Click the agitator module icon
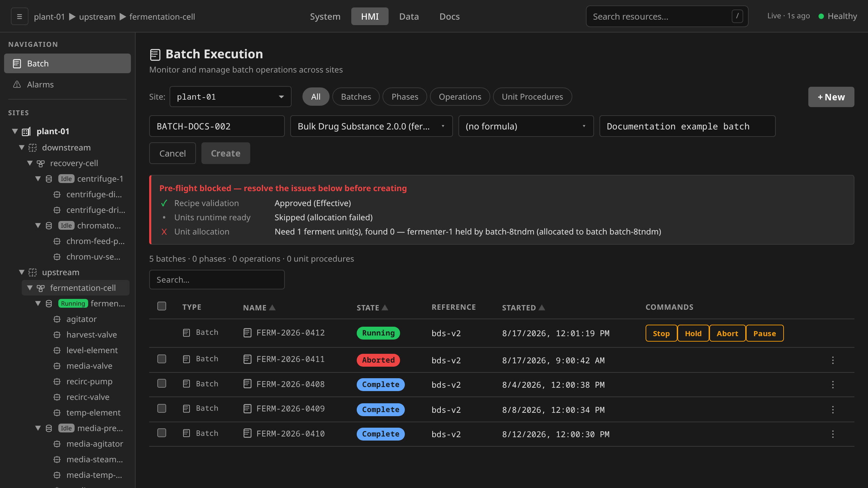Image resolution: width=868 pixels, height=488 pixels. (x=57, y=319)
